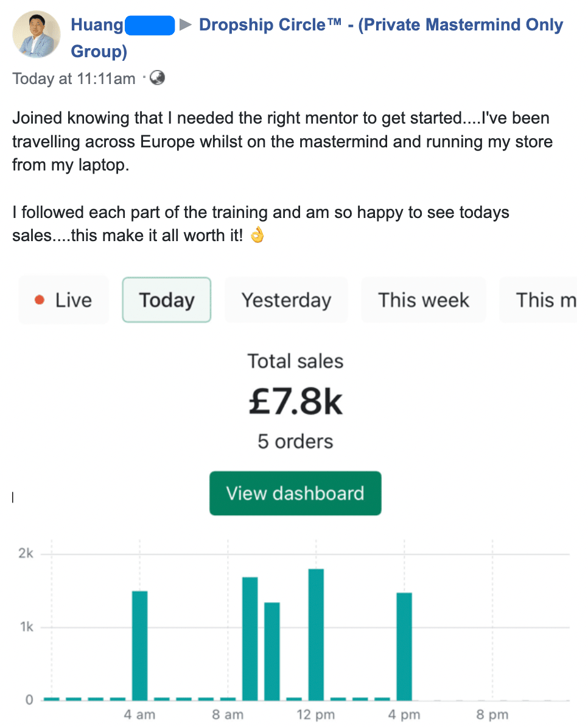Click the globe privacy icon

click(x=157, y=78)
